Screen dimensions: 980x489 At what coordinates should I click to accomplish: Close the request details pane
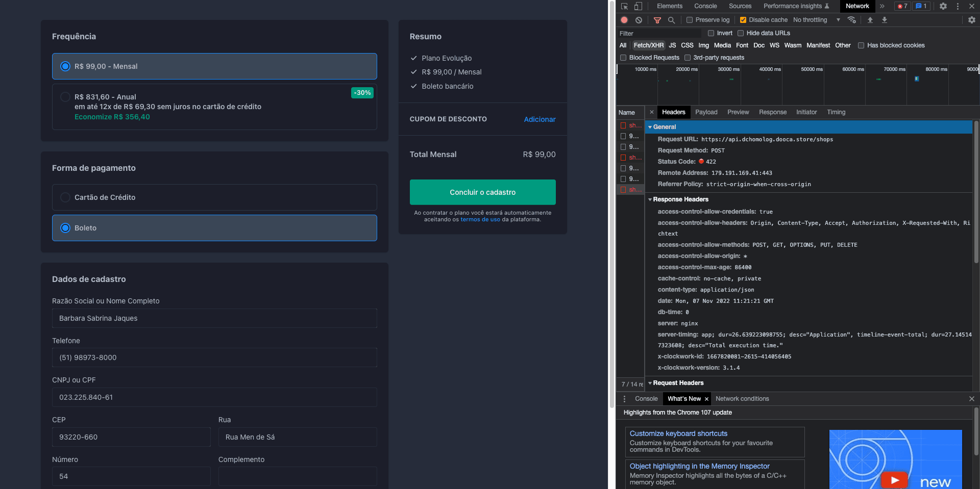point(652,112)
